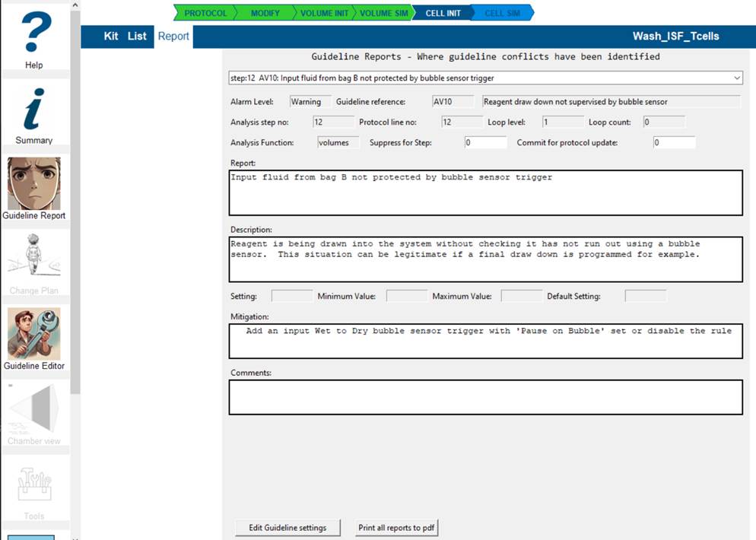
Task: Click the Commit for protocol update field
Action: pyautogui.click(x=673, y=142)
